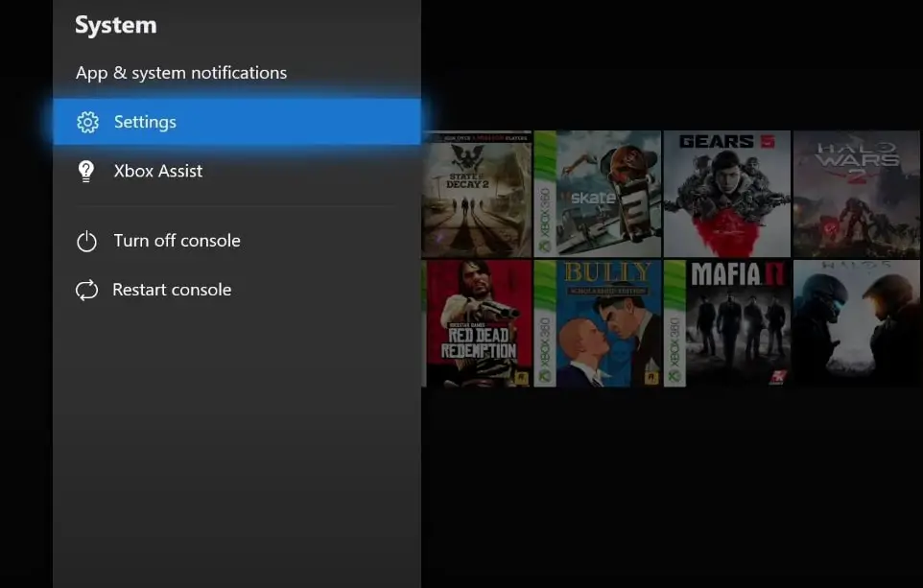Launch Bully Scholarship Edition tile
The height and width of the screenshot is (588, 923).
point(598,323)
